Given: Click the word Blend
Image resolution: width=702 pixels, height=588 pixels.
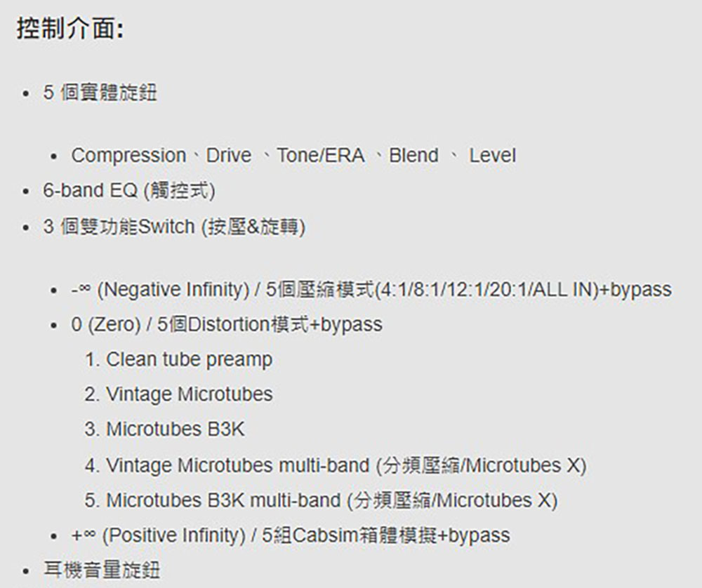Looking at the screenshot, I should click(413, 156).
